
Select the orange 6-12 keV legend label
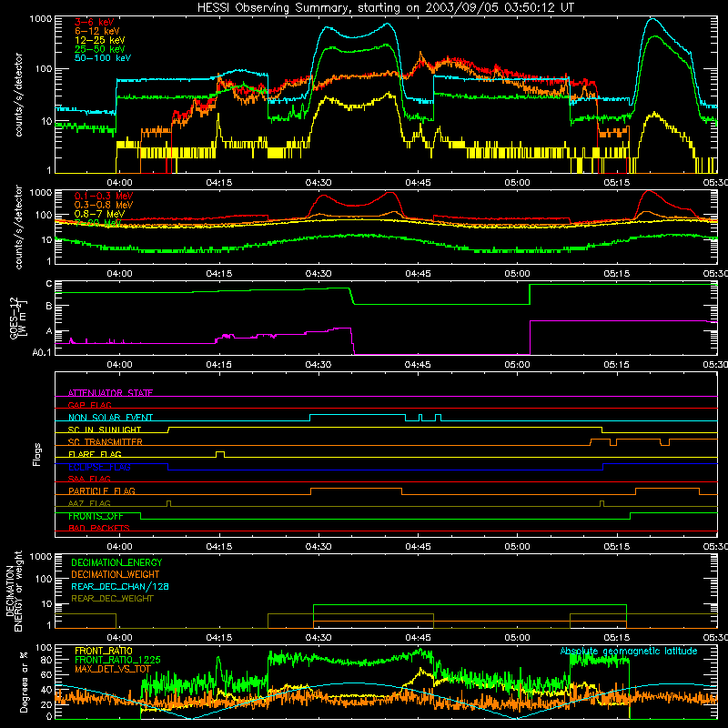coord(97,31)
